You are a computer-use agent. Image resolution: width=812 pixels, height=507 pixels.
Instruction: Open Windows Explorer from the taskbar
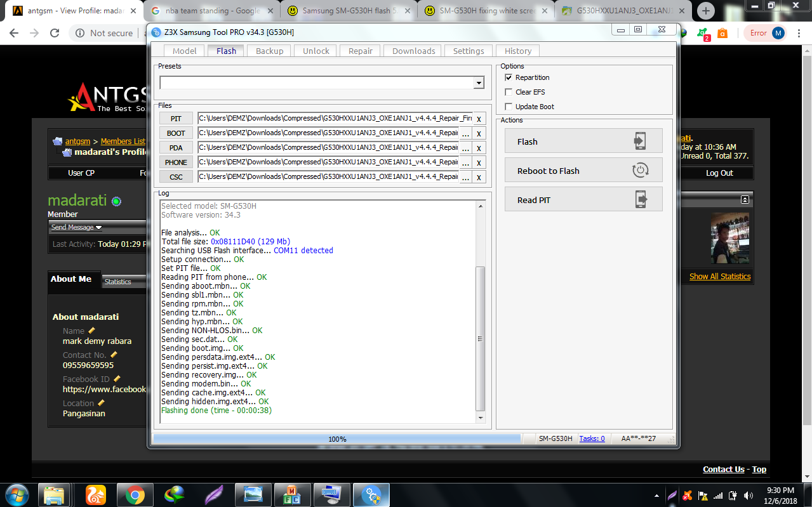(x=55, y=494)
